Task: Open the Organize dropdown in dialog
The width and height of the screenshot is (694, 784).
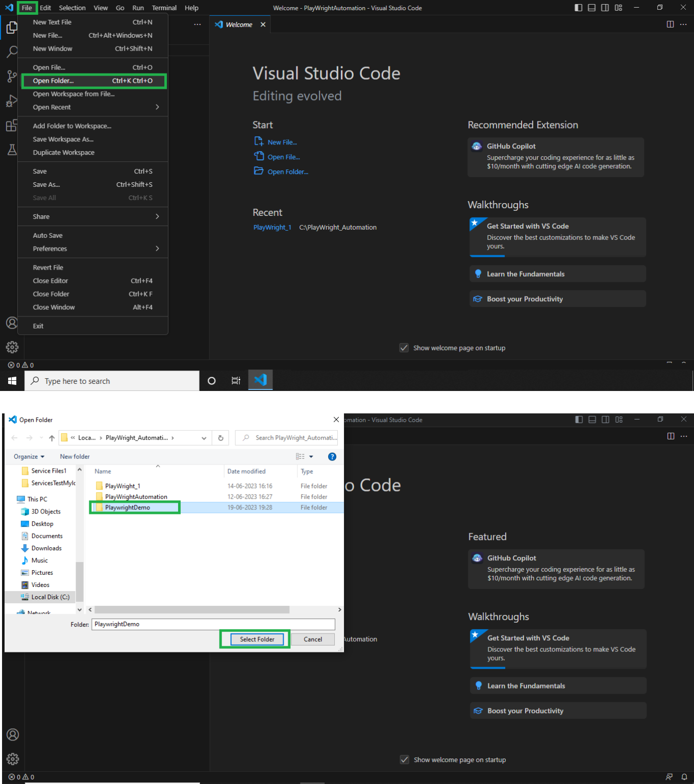Action: (x=29, y=457)
